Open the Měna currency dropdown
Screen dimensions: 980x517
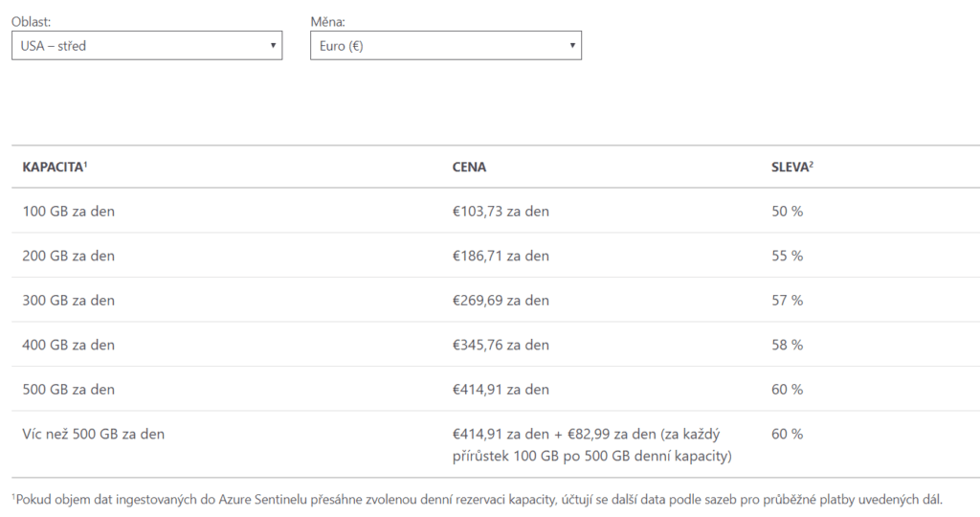(445, 45)
